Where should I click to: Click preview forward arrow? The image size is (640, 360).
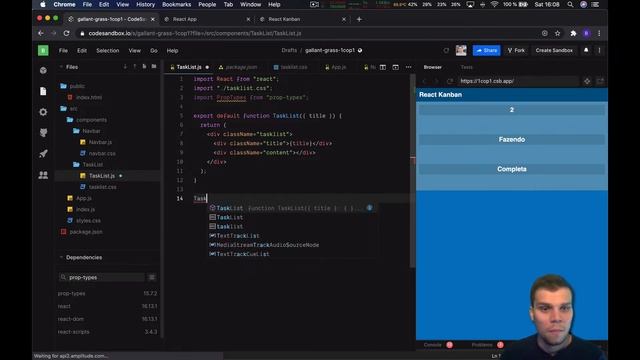pyautogui.click(x=436, y=81)
